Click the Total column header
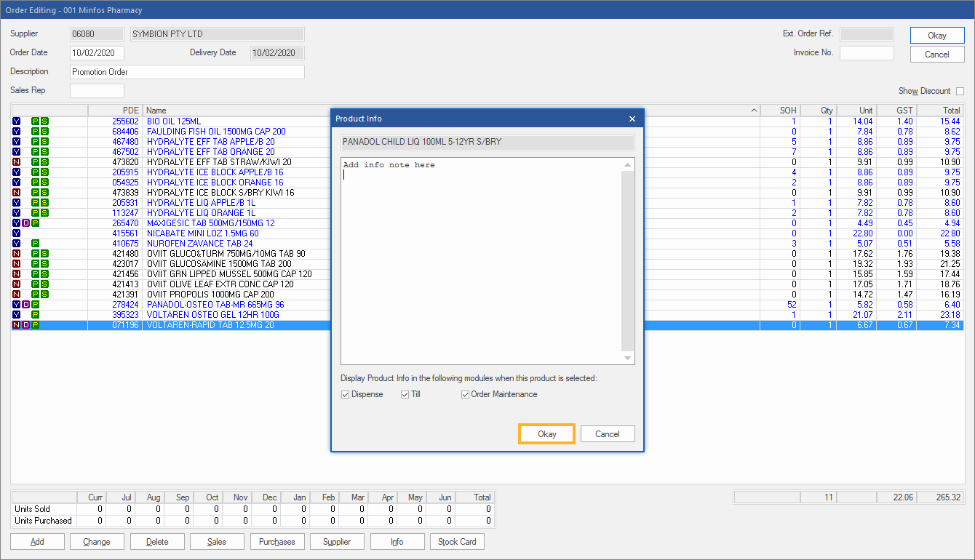This screenshot has width=975, height=560. point(939,111)
